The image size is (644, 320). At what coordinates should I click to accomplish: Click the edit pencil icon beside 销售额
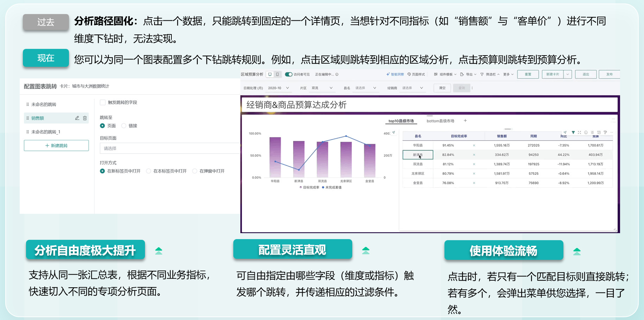tap(77, 118)
